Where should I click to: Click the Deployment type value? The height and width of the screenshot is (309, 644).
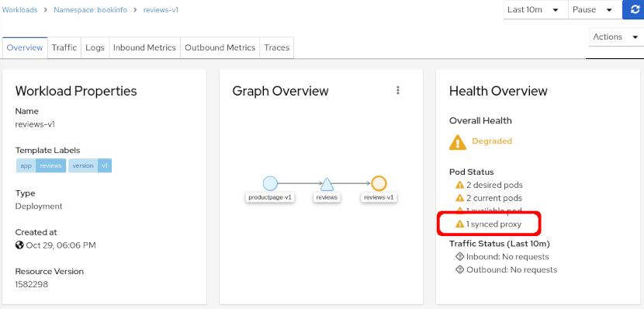click(39, 207)
